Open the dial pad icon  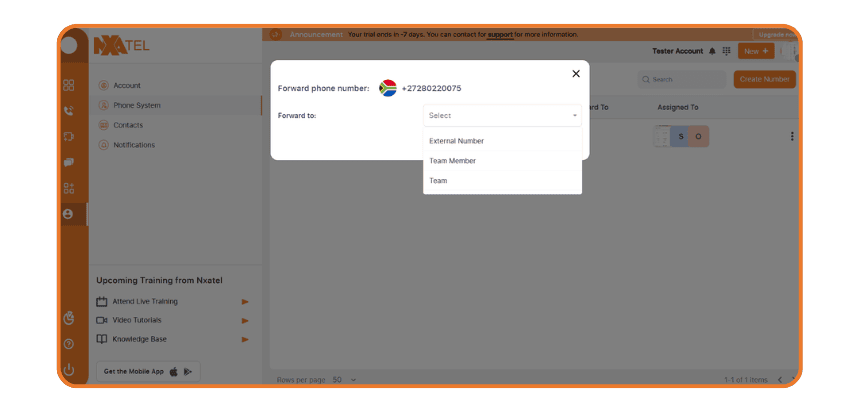[x=726, y=51]
